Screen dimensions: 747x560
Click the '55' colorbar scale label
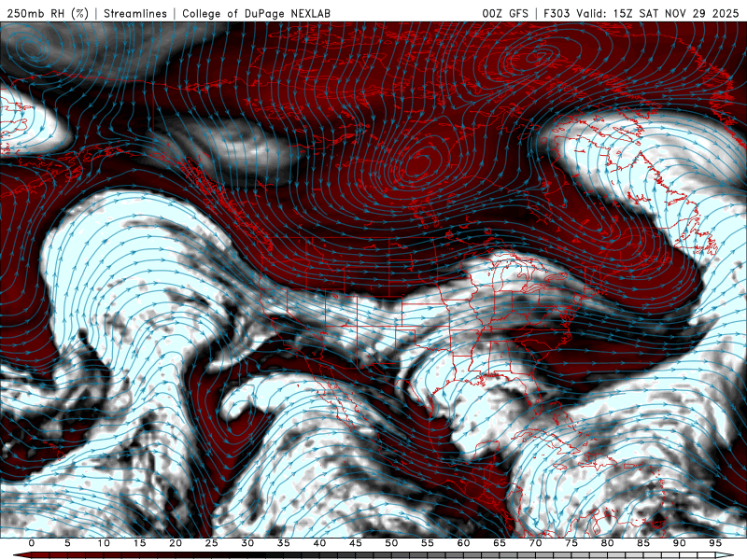pos(428,543)
